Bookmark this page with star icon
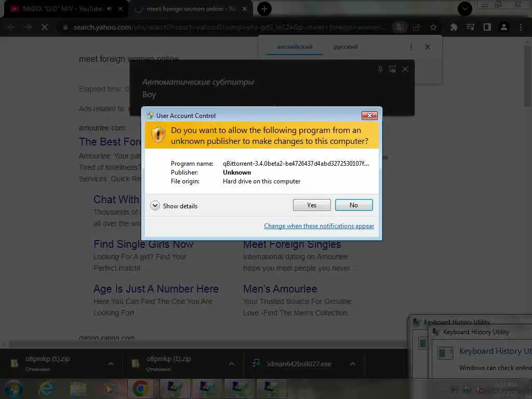532x399 pixels. [433, 27]
